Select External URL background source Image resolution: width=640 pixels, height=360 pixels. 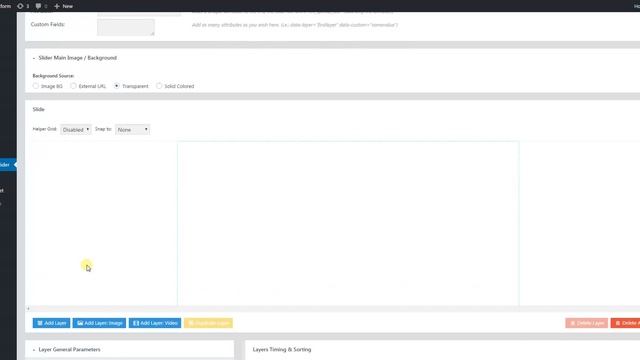pos(73,86)
